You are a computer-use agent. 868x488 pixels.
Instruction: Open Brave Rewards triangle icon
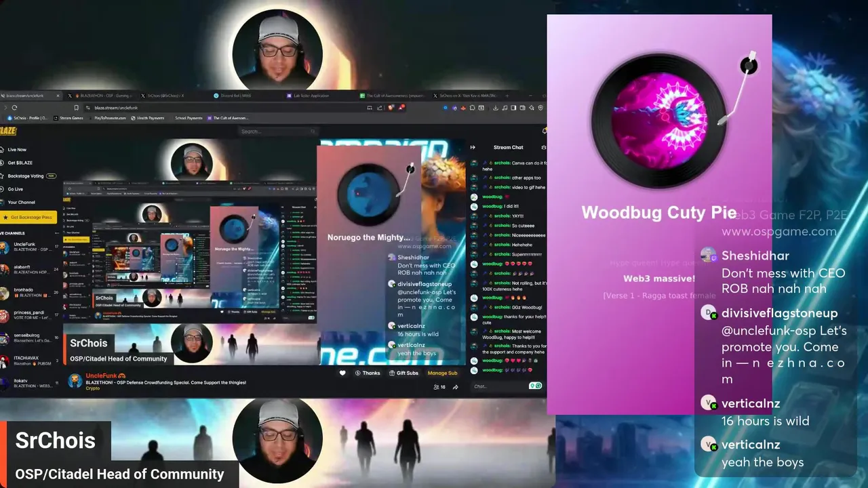pyautogui.click(x=401, y=108)
